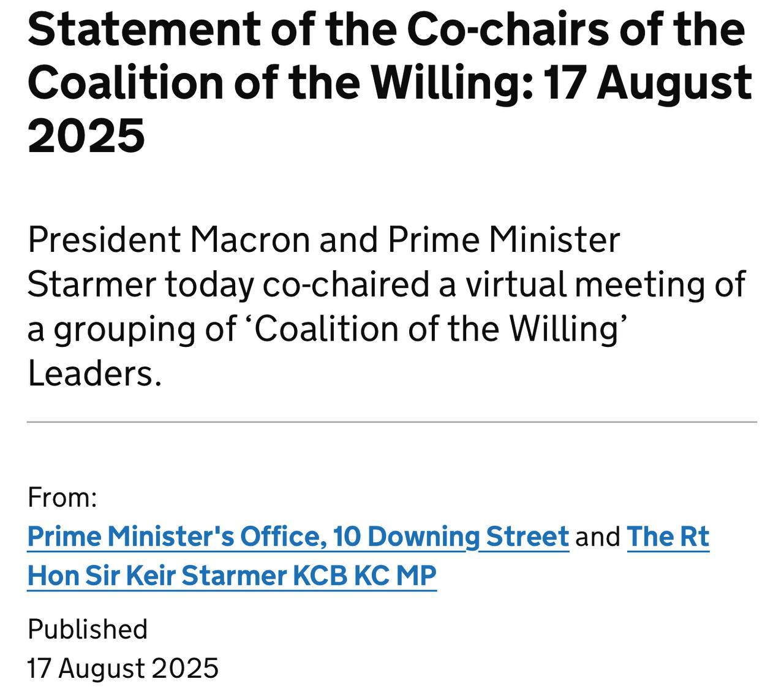Click the word "Starmer" in the summary paragraph

(x=91, y=284)
